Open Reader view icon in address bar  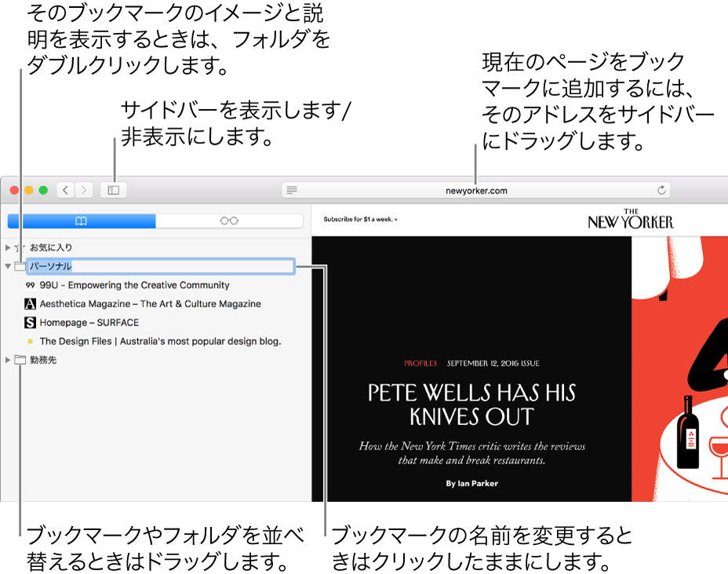292,190
